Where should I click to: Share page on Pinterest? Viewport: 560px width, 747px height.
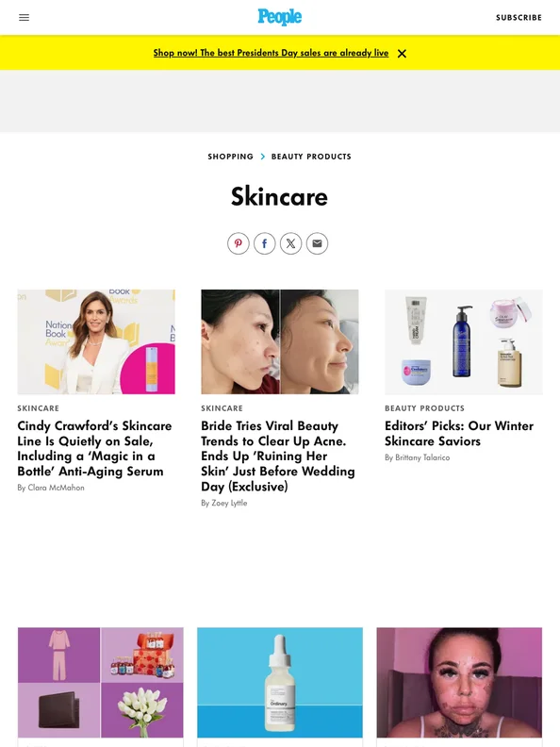point(239,243)
